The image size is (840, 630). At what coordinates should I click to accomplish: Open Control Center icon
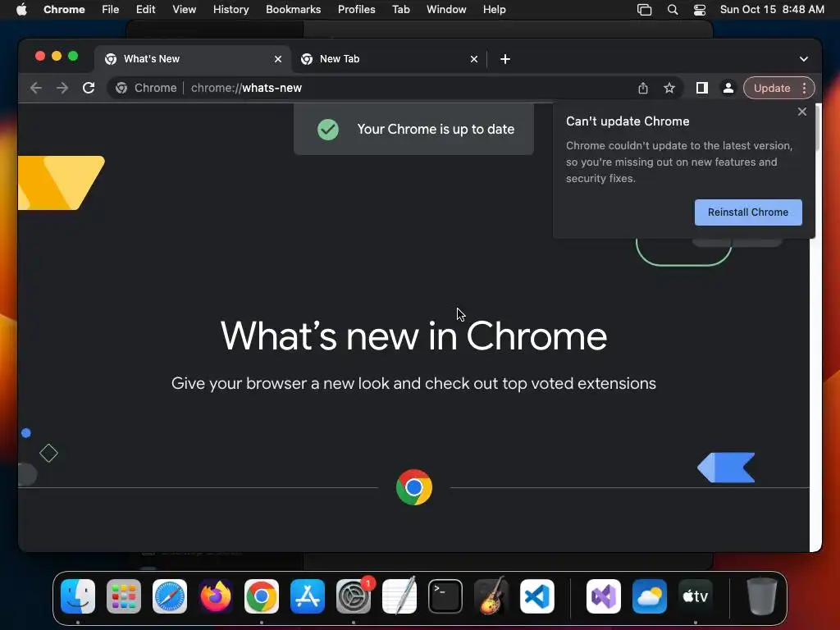[699, 10]
